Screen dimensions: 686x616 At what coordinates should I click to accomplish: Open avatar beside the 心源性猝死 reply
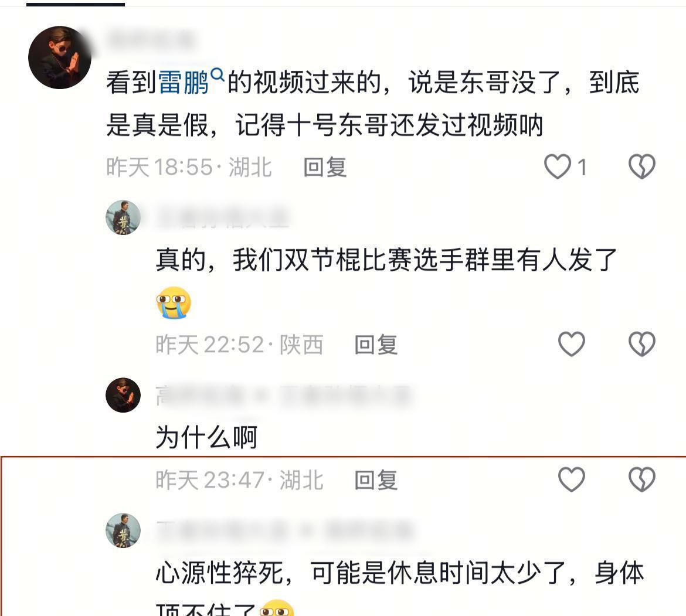(x=123, y=531)
